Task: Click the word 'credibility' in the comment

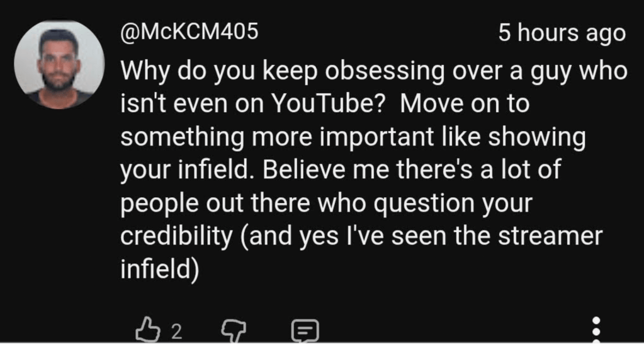Action: point(177,236)
